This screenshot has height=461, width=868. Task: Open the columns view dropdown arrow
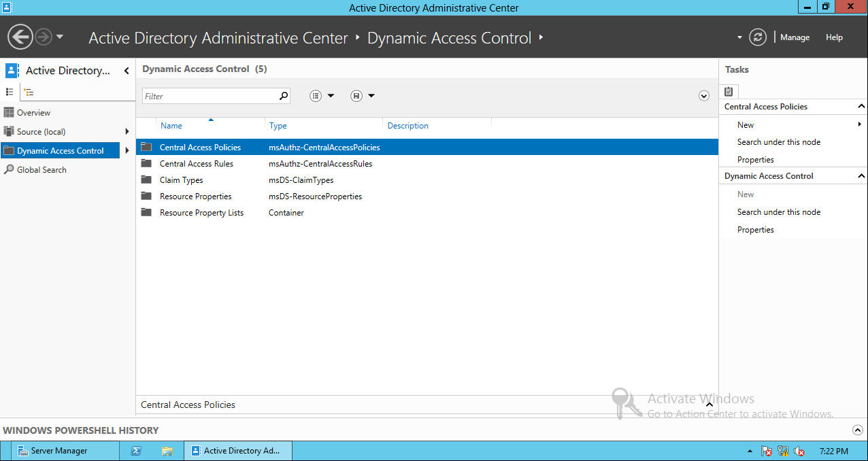tap(329, 95)
